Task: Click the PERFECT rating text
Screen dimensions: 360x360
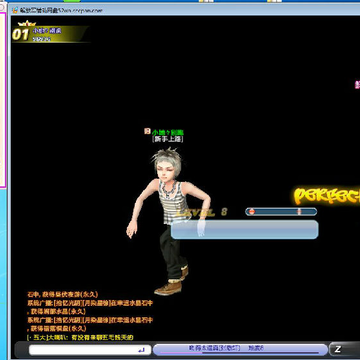Action: coord(327,195)
